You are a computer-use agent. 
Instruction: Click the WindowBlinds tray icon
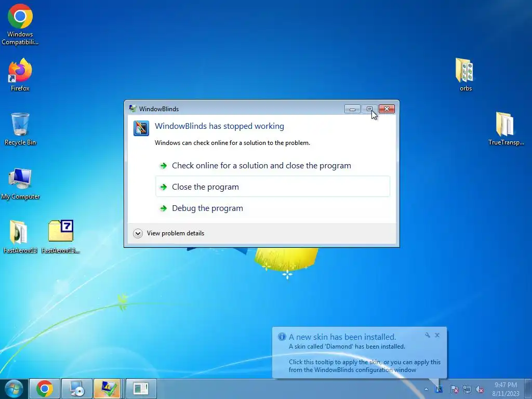pos(439,389)
